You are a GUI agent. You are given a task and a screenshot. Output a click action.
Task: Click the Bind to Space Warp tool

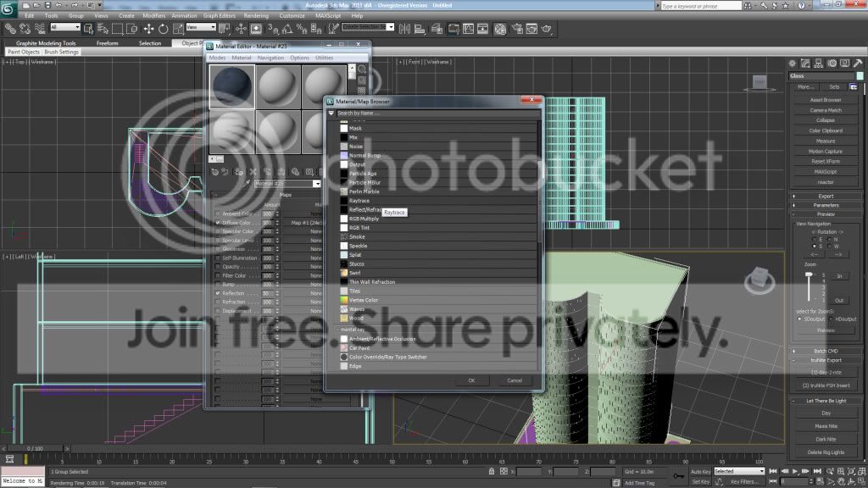pos(39,29)
